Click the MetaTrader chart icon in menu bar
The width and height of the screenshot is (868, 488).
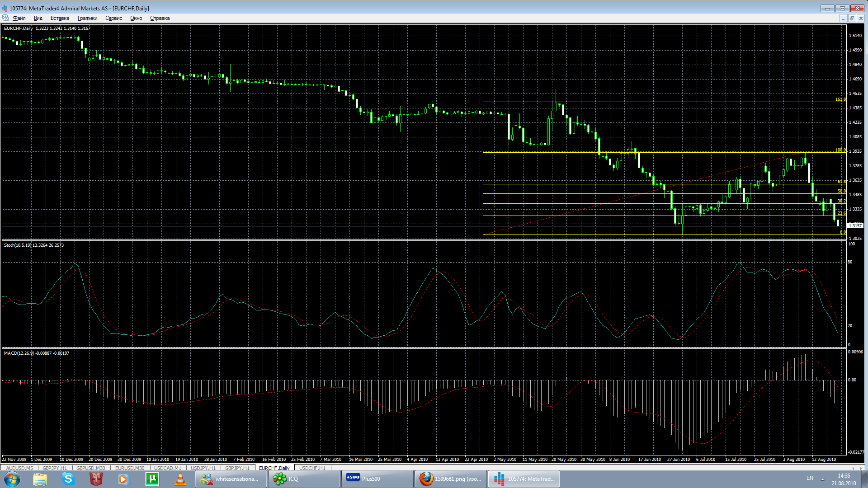[x=5, y=18]
